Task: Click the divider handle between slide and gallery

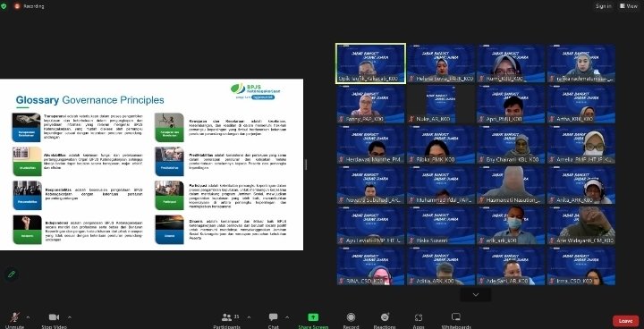Action: pyautogui.click(x=306, y=164)
